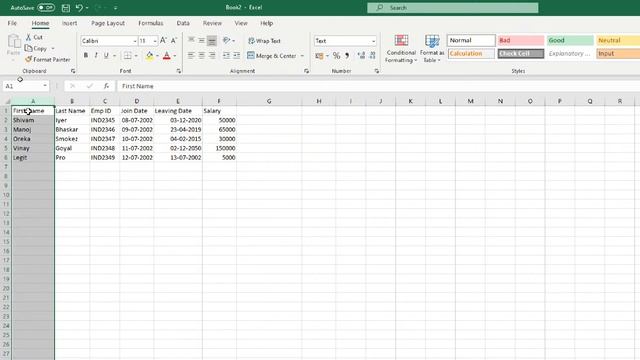Open the Quick Access Toolbar customize dropdown
This screenshot has height=360, width=640.
(x=116, y=8)
